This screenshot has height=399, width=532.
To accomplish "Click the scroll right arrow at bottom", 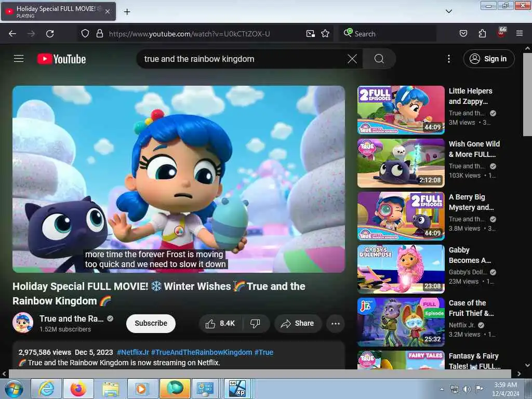I will click(x=519, y=374).
